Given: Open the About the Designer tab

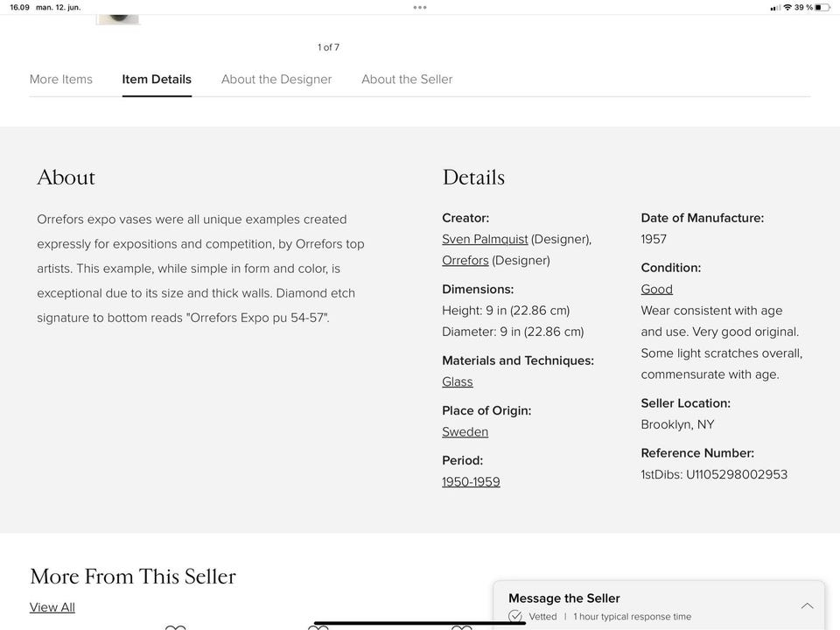Looking at the screenshot, I should (x=276, y=79).
